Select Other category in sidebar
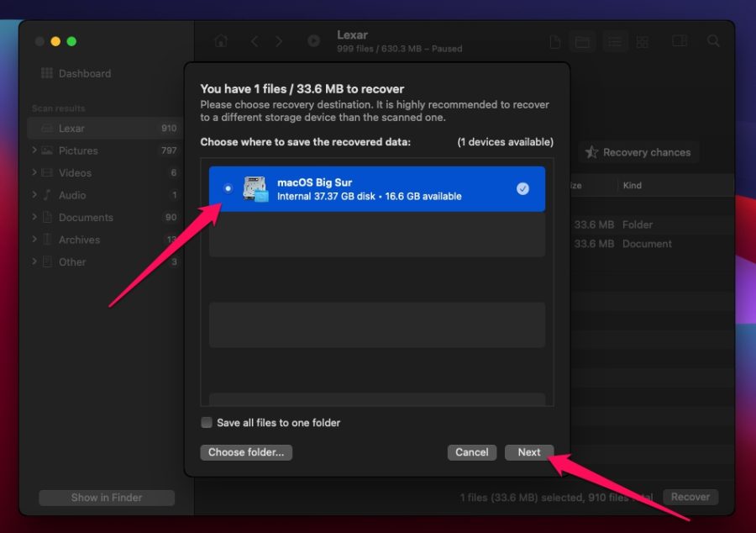This screenshot has width=756, height=533. 105,261
